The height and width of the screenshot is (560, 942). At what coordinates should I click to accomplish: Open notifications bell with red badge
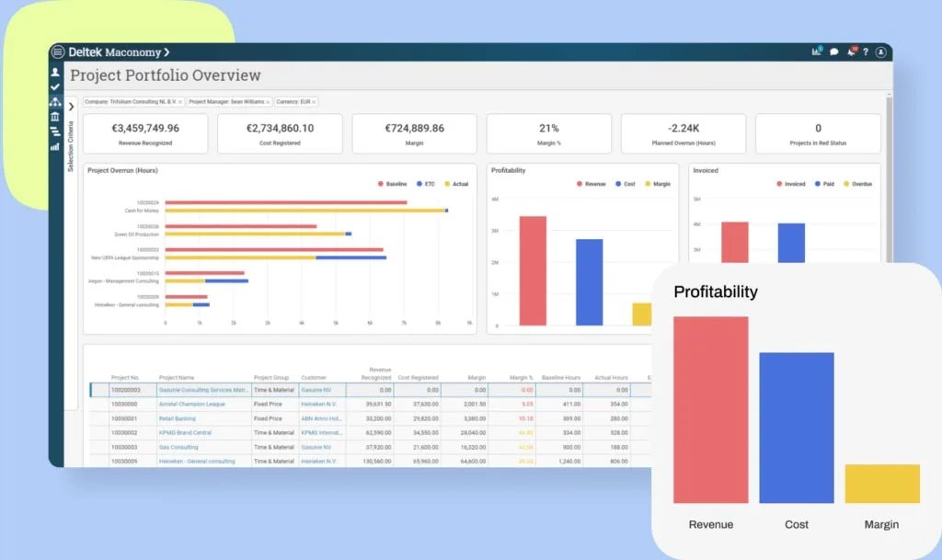pyautogui.click(x=851, y=51)
